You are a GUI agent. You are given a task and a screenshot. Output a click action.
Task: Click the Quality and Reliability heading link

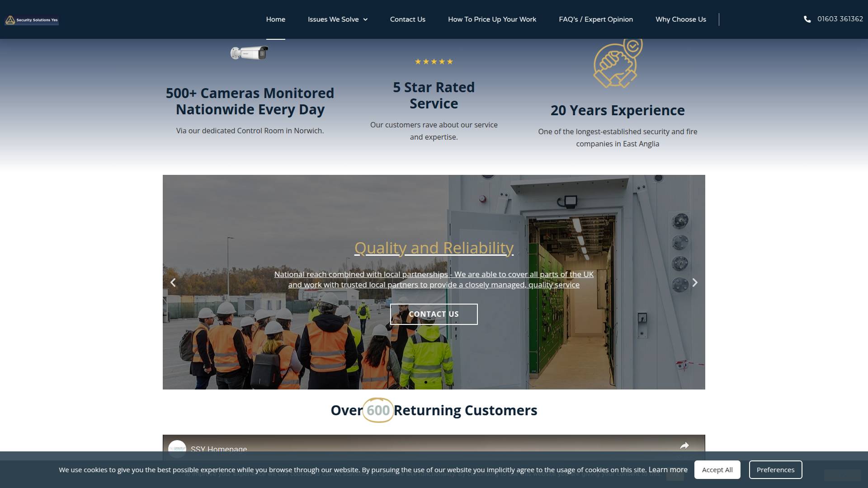pos(433,248)
